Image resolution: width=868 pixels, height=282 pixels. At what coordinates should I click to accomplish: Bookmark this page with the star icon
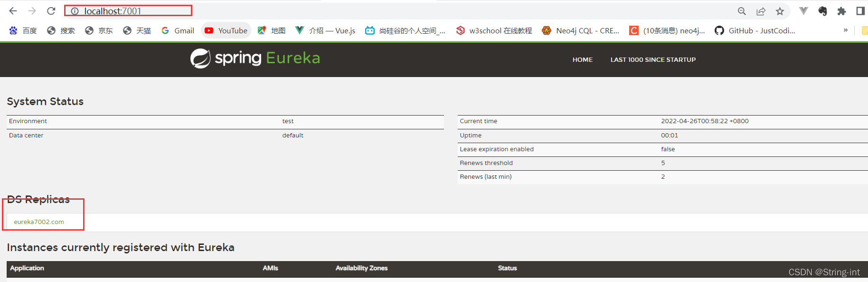click(780, 11)
